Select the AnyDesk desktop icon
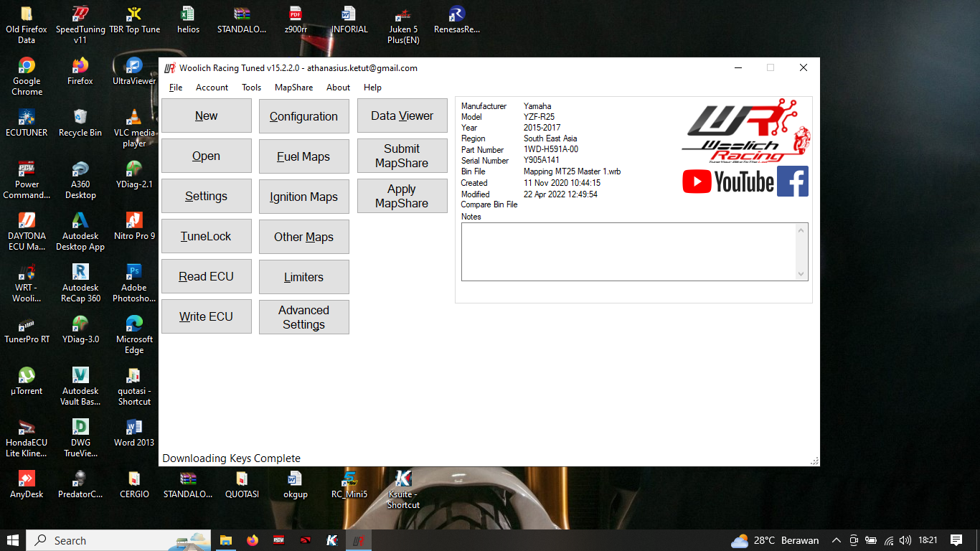 tap(27, 484)
